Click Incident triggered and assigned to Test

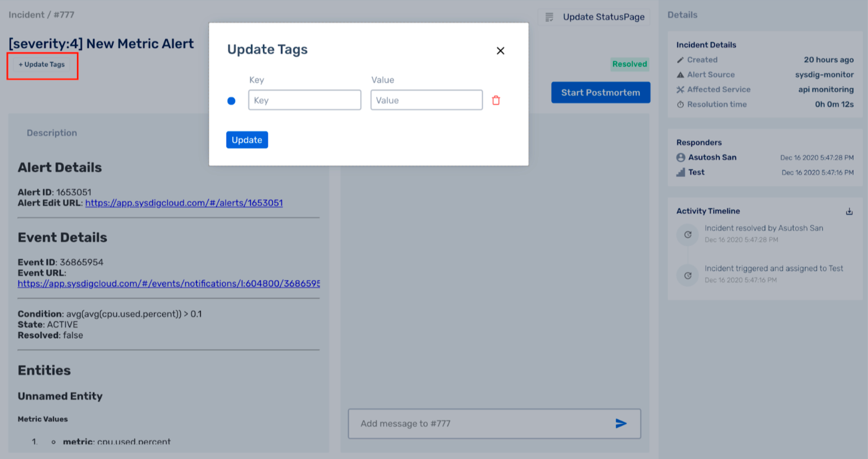774,268
